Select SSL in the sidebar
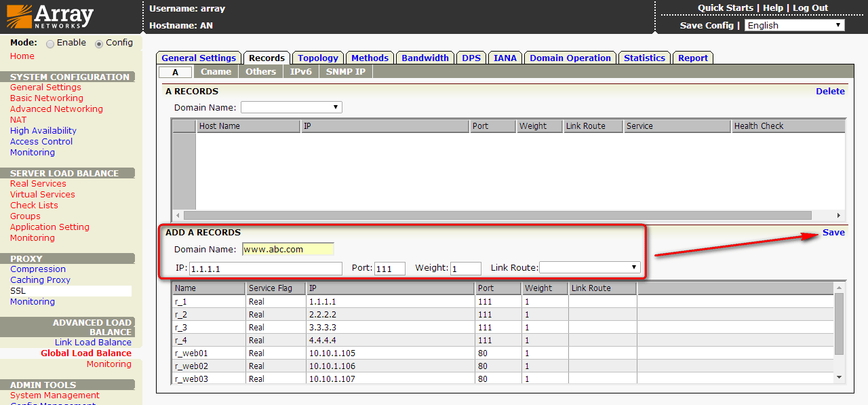Viewport: 868px width, 405px height. coord(18,291)
